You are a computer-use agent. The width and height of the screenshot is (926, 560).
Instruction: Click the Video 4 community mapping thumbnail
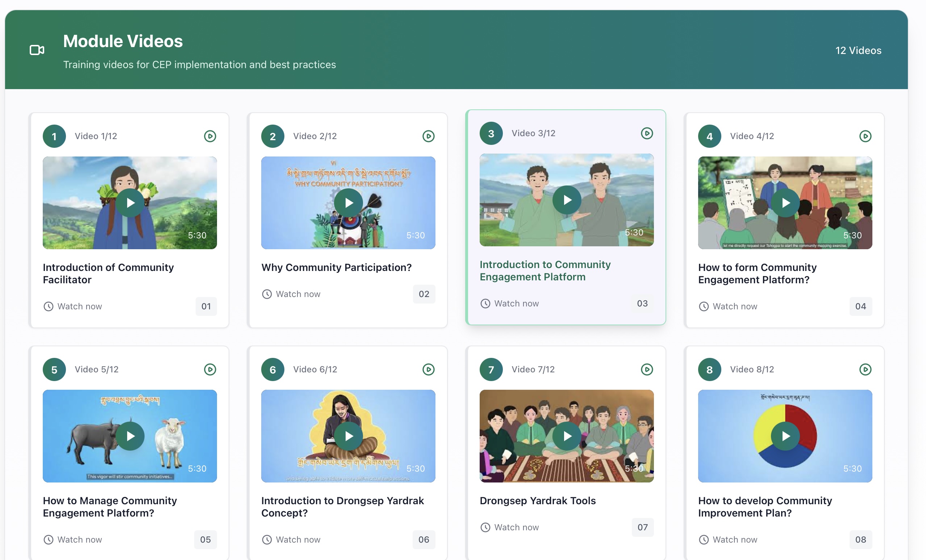(x=785, y=203)
